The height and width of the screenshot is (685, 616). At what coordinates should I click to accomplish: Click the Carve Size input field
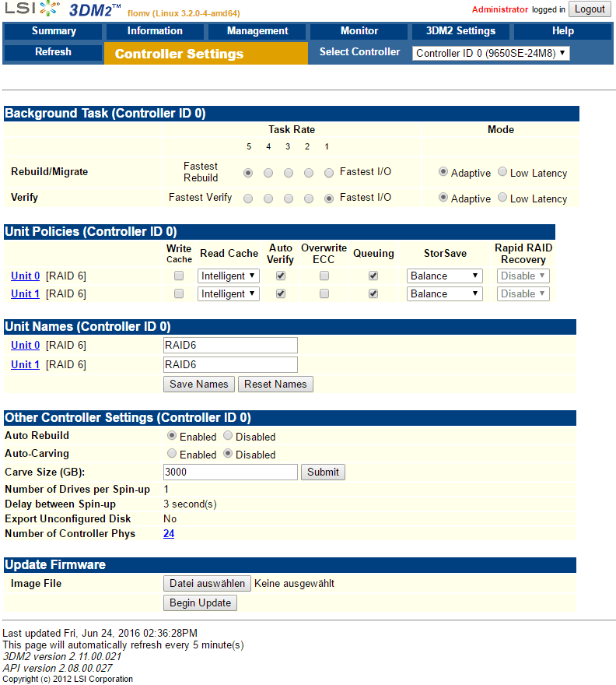(230, 472)
